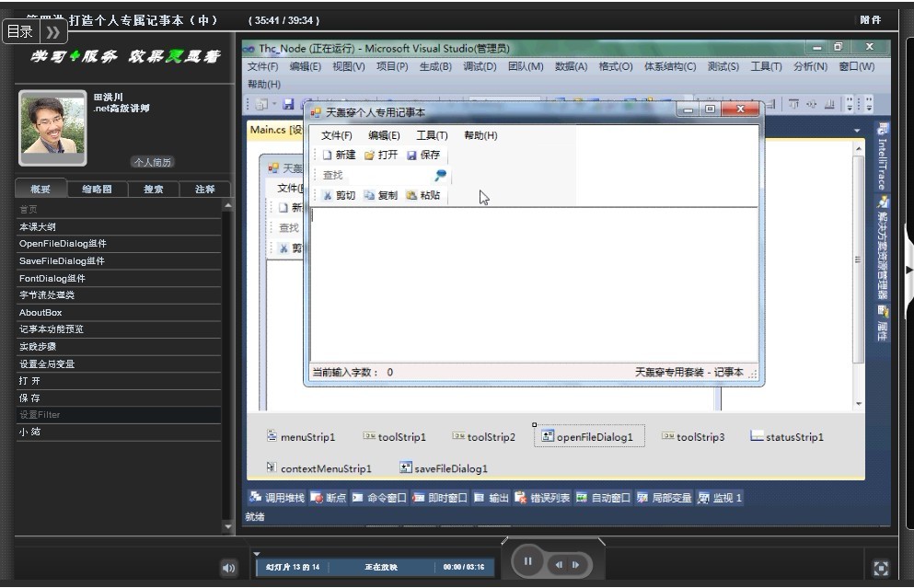Click the 保存 (Save) toolbar button in notepad

pos(423,155)
